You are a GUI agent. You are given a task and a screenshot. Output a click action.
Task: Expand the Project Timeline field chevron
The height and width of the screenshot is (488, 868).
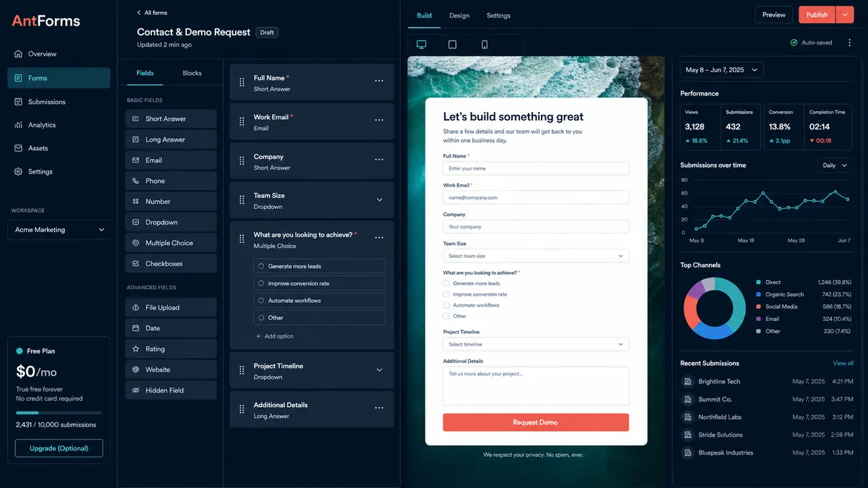tap(379, 370)
